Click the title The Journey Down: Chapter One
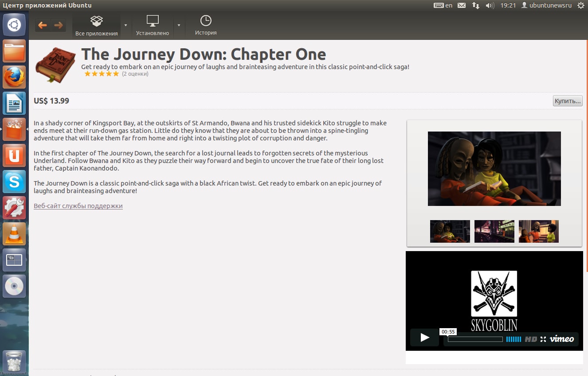The width and height of the screenshot is (588, 376). (x=204, y=54)
